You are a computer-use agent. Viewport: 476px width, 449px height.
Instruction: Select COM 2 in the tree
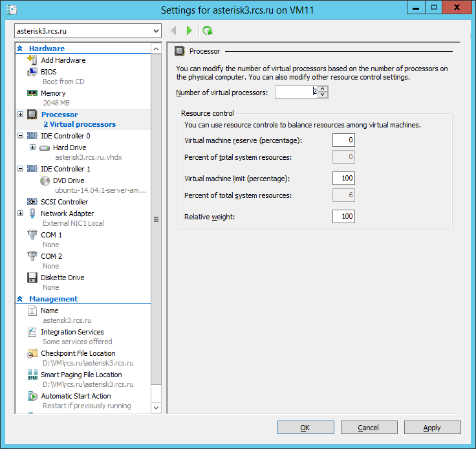(x=51, y=256)
